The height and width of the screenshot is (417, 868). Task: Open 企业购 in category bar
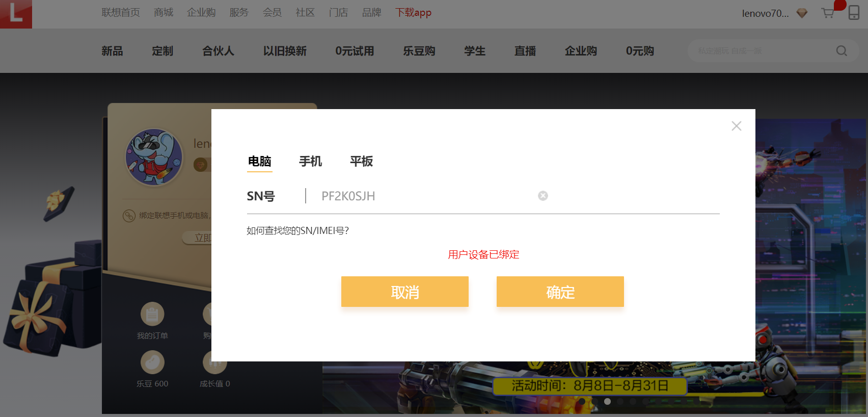581,51
